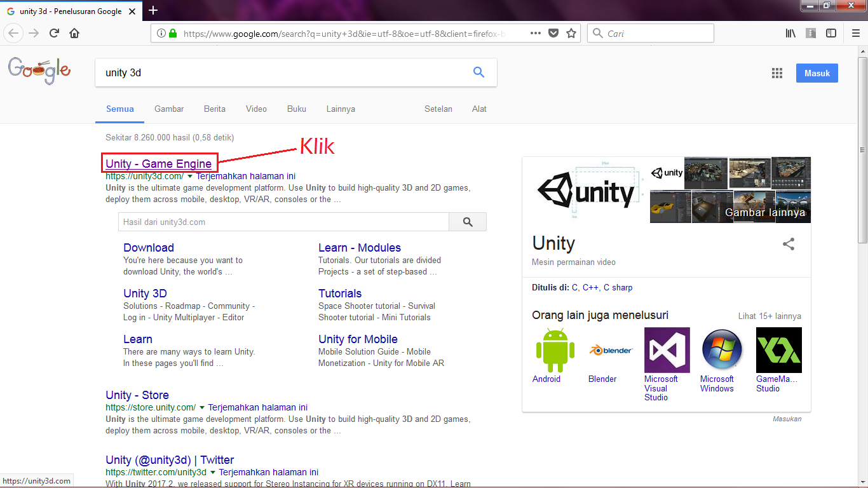This screenshot has width=868, height=488.
Task: Toggle the browser sidebar icon
Action: point(831,33)
